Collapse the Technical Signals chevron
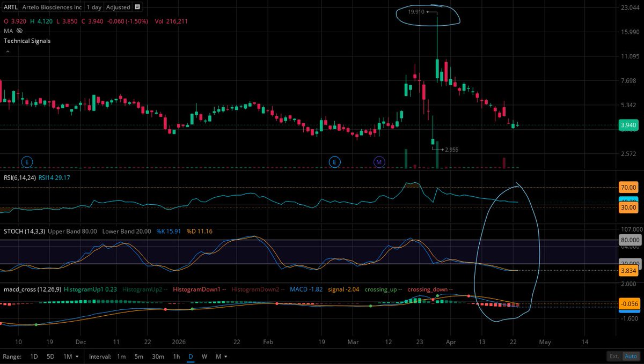The height and width of the screenshot is (364, 644). 8,51
